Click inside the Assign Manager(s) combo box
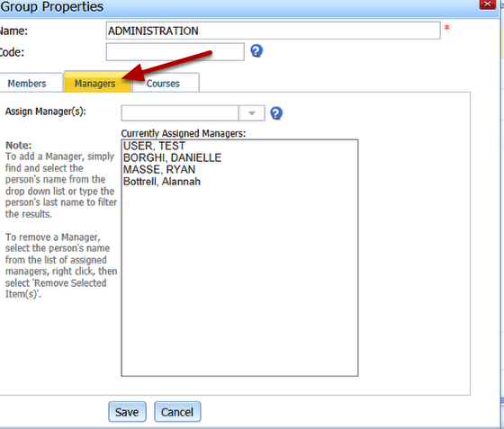Image resolution: width=504 pixels, height=429 pixels. [180, 113]
